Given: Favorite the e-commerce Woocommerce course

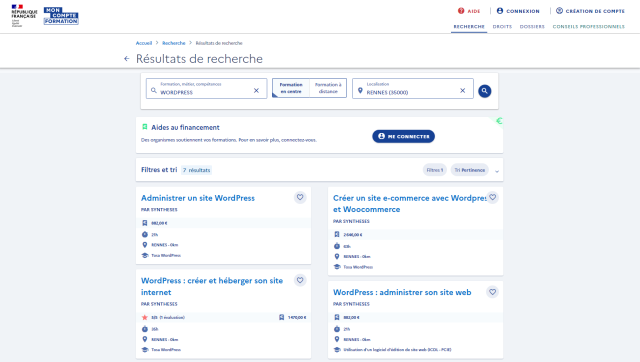Looking at the screenshot, I should point(493,198).
